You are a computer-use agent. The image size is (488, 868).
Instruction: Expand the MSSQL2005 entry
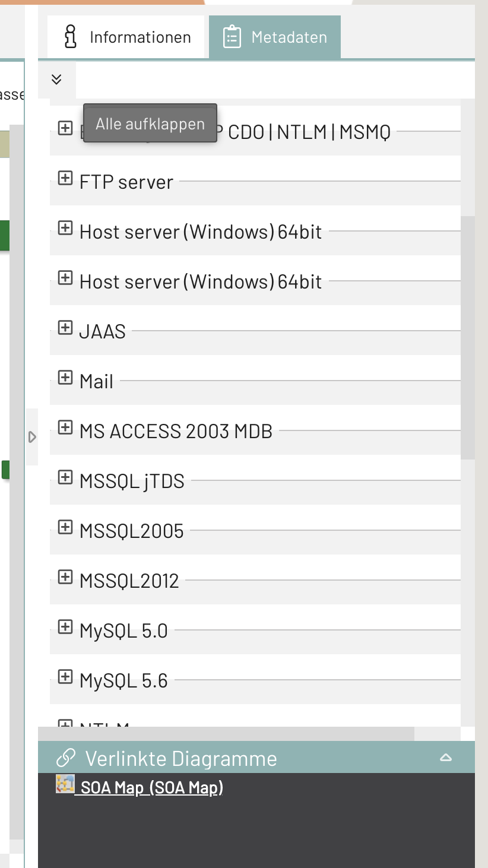point(65,527)
